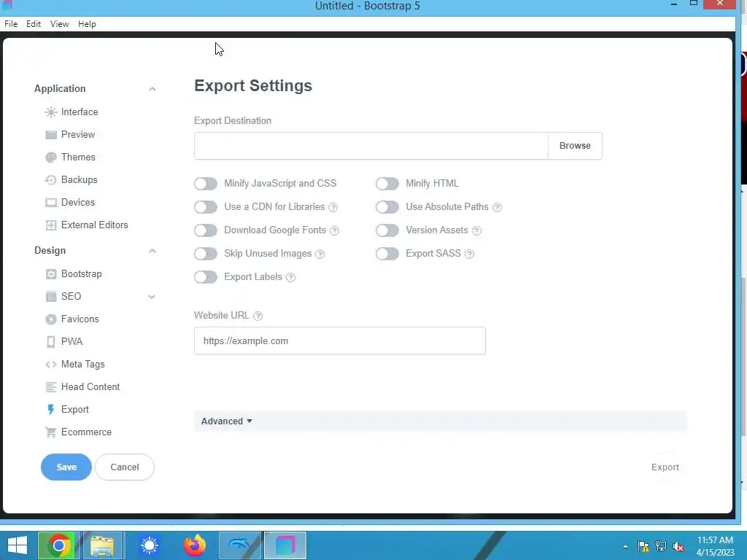The height and width of the screenshot is (560, 747).
Task: Select Themes settings in sidebar
Action: (78, 157)
